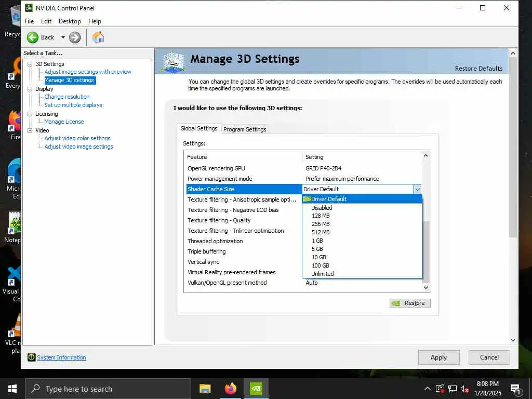The width and height of the screenshot is (532, 399).
Task: Show hidden system tray icons
Action: point(428,389)
